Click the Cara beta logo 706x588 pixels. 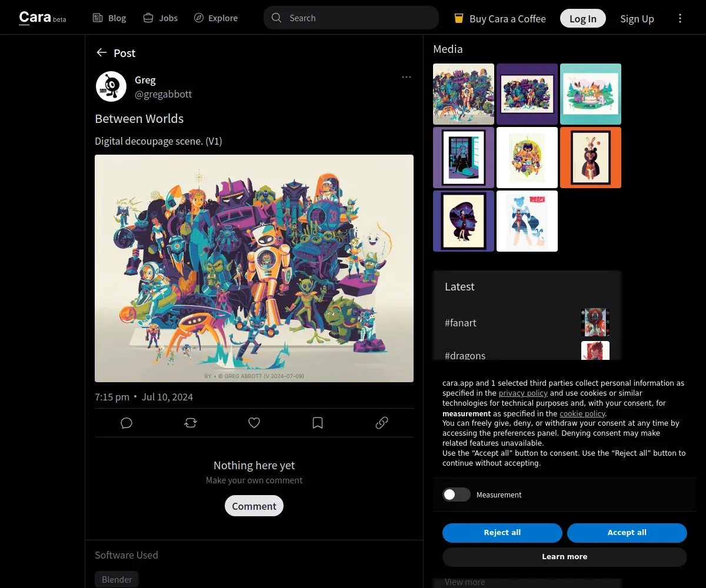(x=42, y=18)
